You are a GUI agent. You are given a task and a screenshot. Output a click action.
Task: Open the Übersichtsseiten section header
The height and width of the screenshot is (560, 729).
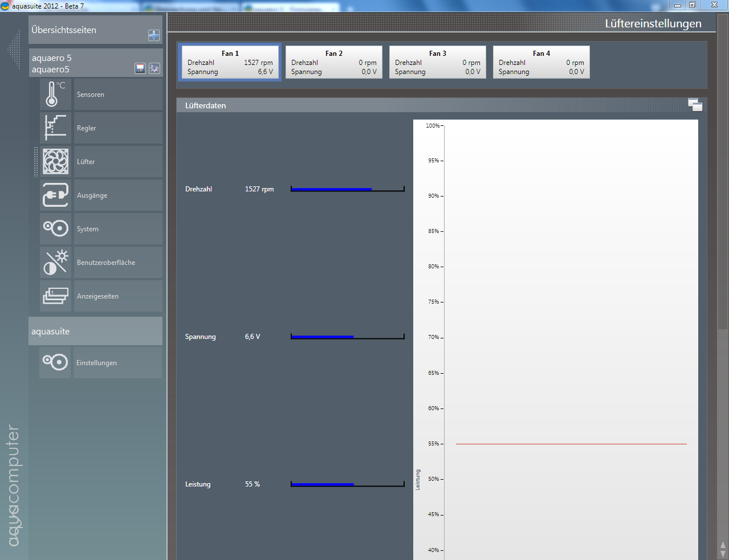[x=85, y=30]
